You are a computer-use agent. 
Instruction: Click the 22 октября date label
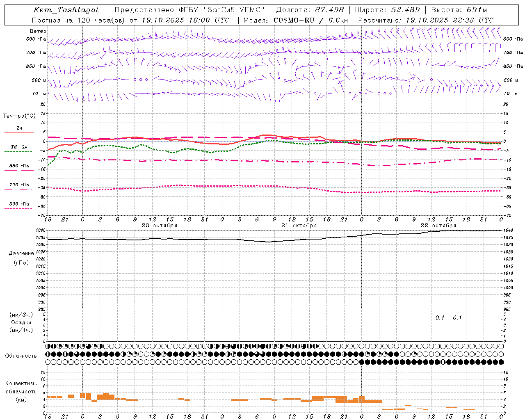coord(438,225)
